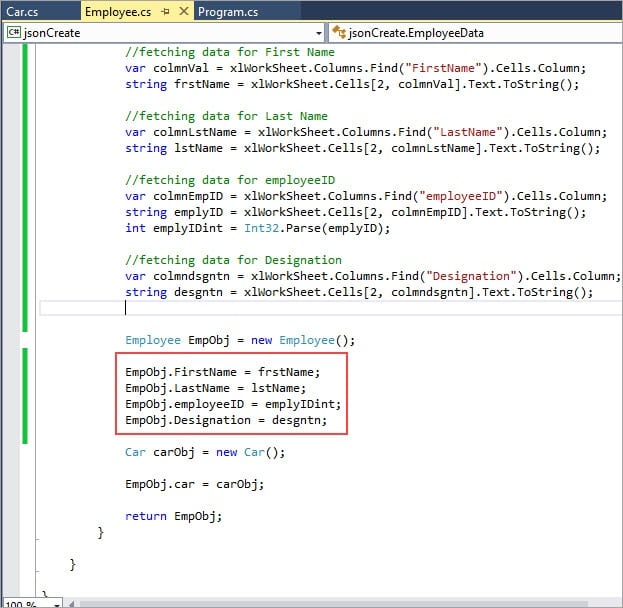
Task: Click Int32 in the Parse line
Action: (x=261, y=228)
